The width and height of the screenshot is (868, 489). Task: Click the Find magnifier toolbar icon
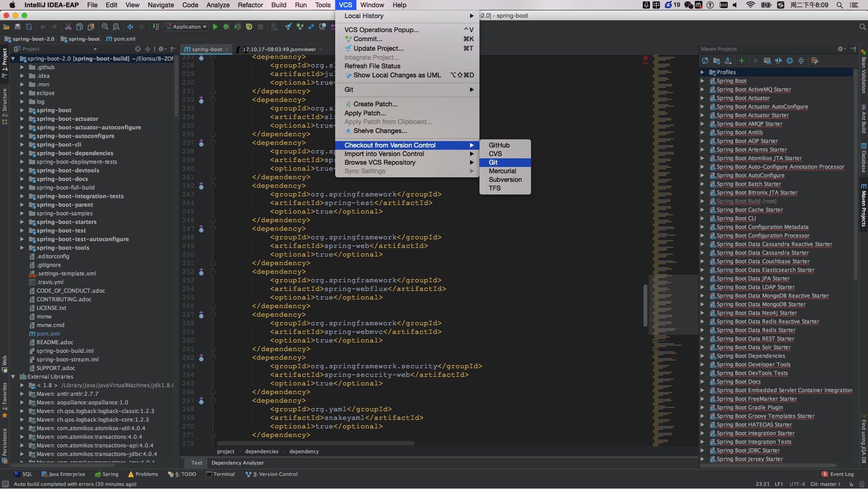click(105, 27)
